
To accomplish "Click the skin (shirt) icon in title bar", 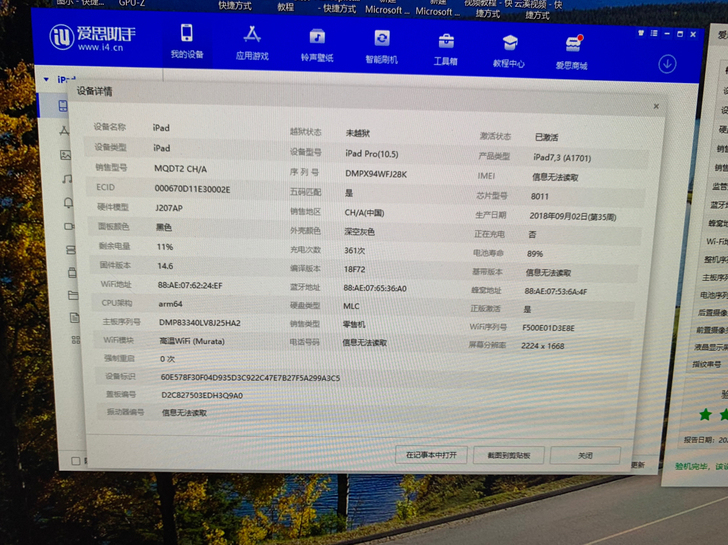I will 641,33.
